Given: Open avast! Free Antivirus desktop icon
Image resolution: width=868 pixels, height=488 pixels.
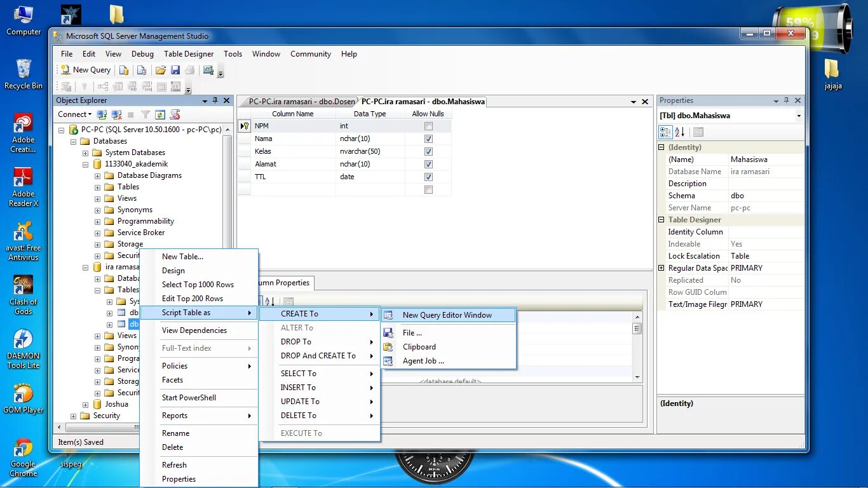Looking at the screenshot, I should [x=24, y=241].
